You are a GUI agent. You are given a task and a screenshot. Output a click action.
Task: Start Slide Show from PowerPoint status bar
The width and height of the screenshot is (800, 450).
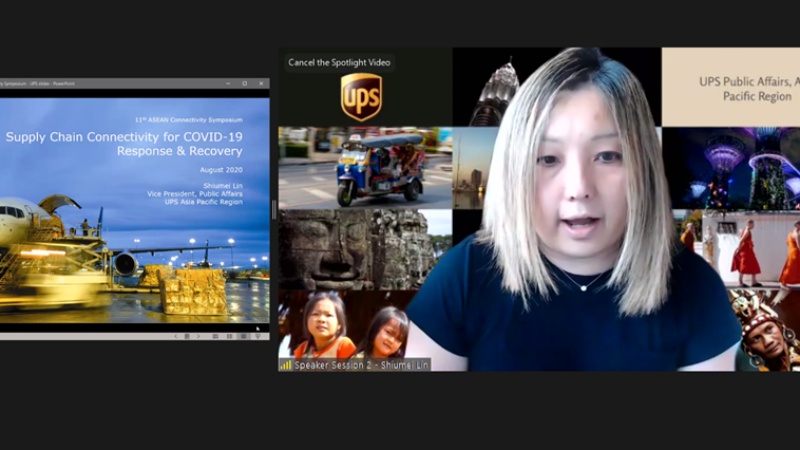258,336
